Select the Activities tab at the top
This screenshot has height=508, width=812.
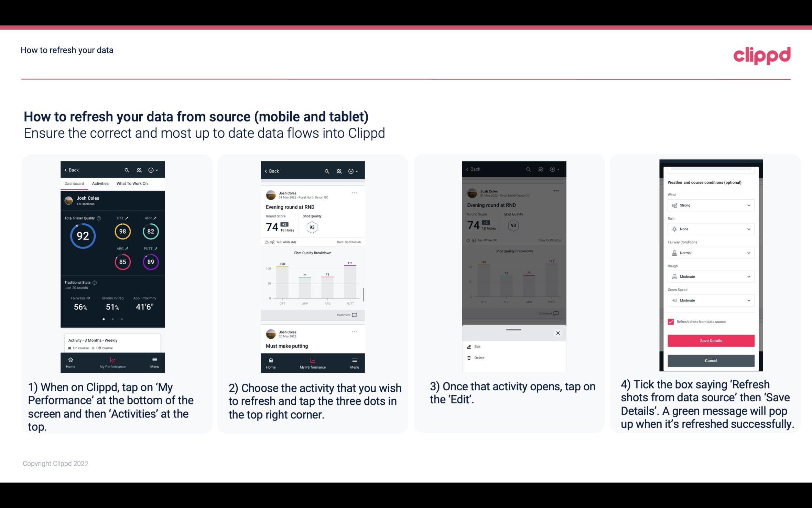click(x=100, y=183)
